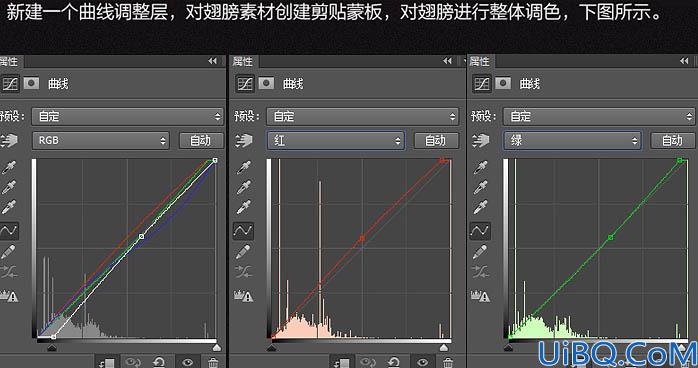This screenshot has height=368, width=698.
Task: Collapse the RGB panel with the double arrows
Action: (x=212, y=61)
